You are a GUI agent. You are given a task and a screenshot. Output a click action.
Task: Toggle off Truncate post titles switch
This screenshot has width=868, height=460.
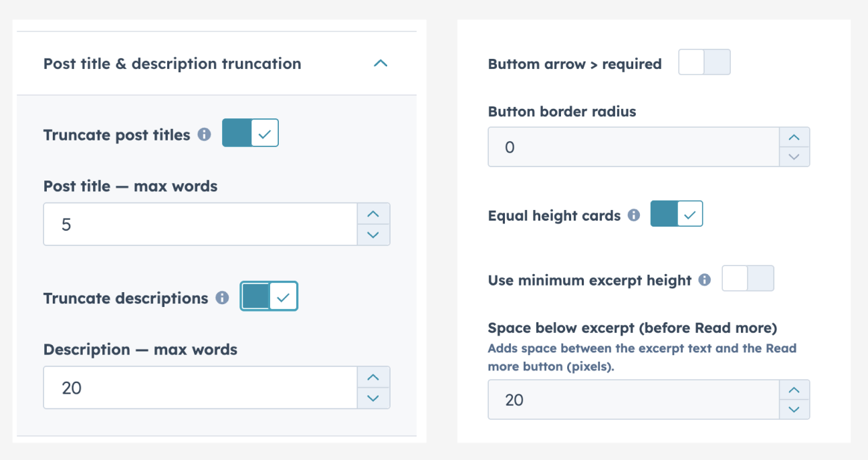pyautogui.click(x=250, y=134)
